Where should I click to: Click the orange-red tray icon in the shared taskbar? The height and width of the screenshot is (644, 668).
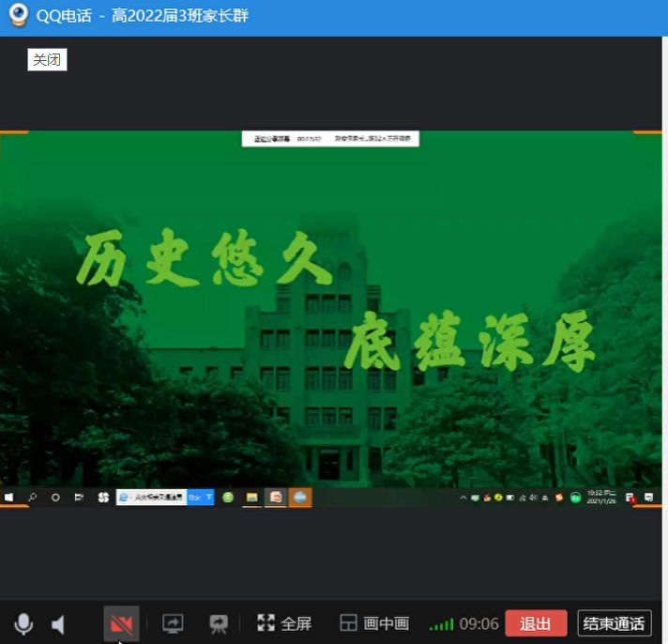(559, 498)
